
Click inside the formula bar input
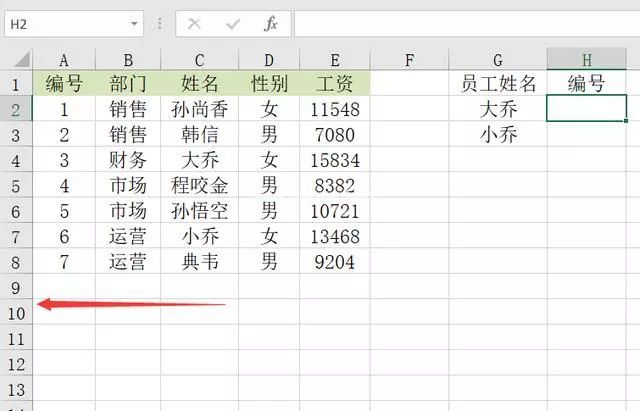[460, 23]
